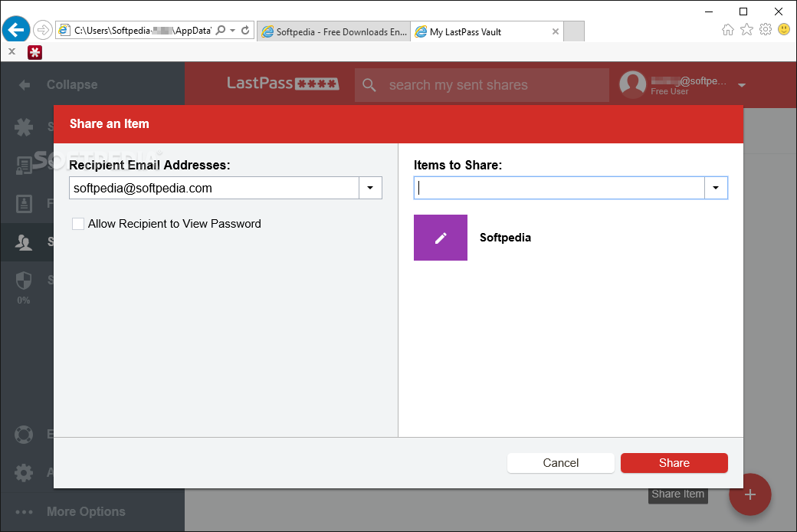Click the Collapse label in sidebar
Image resolution: width=797 pixels, height=532 pixels.
72,84
